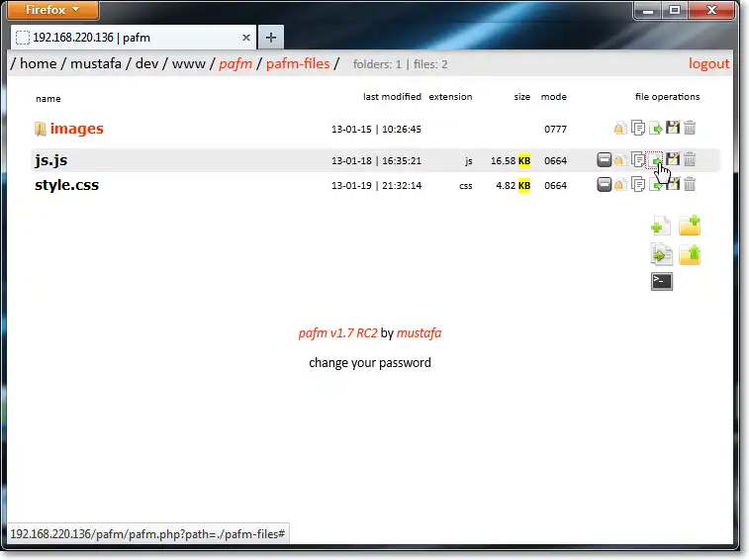Screen dimensions: 749x560
Task: Maximize the Firefox window
Action: click(675, 10)
